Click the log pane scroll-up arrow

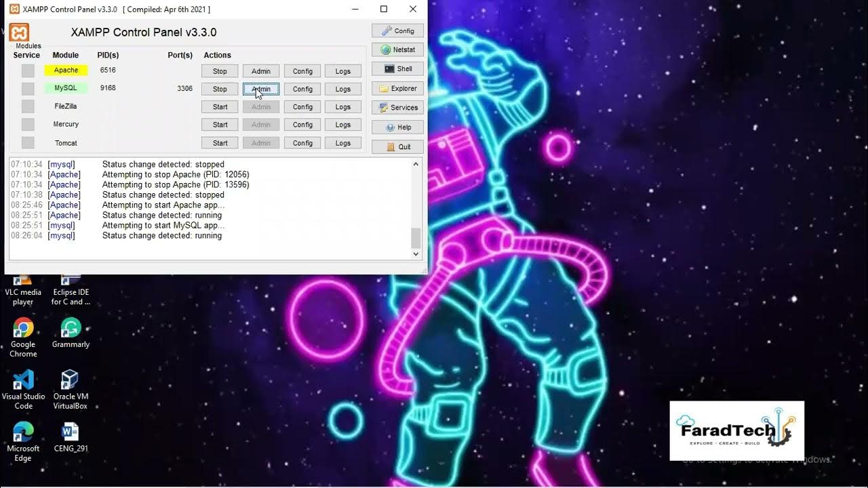416,164
